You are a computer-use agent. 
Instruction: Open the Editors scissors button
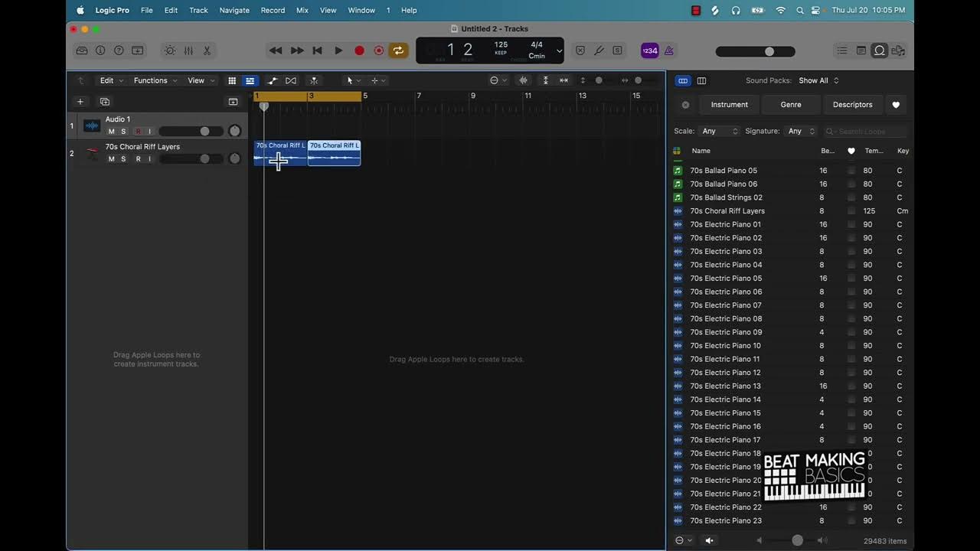pos(207,51)
